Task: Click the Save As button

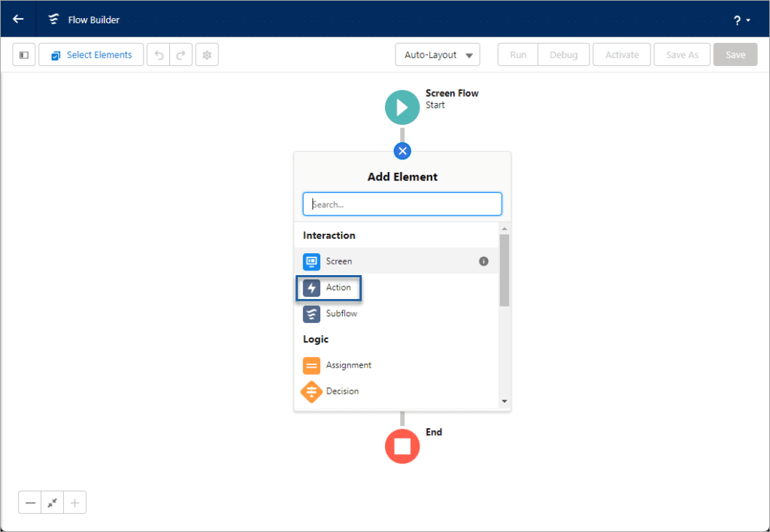Action: click(x=681, y=54)
